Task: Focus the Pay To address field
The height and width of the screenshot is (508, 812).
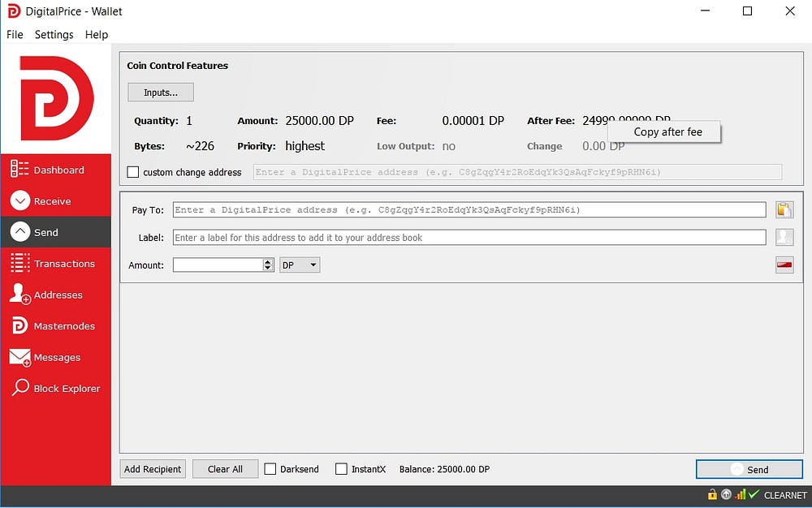Action: tap(469, 209)
